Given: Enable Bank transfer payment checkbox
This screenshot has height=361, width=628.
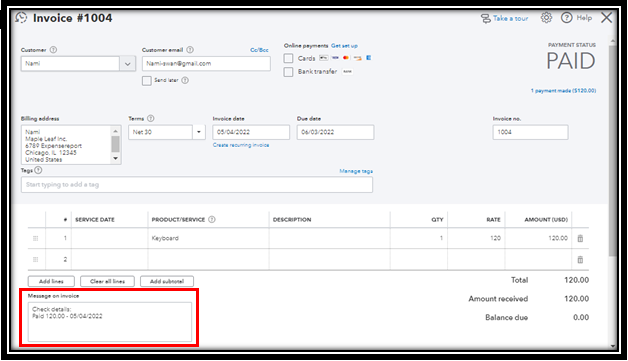Looking at the screenshot, I should tap(288, 72).
